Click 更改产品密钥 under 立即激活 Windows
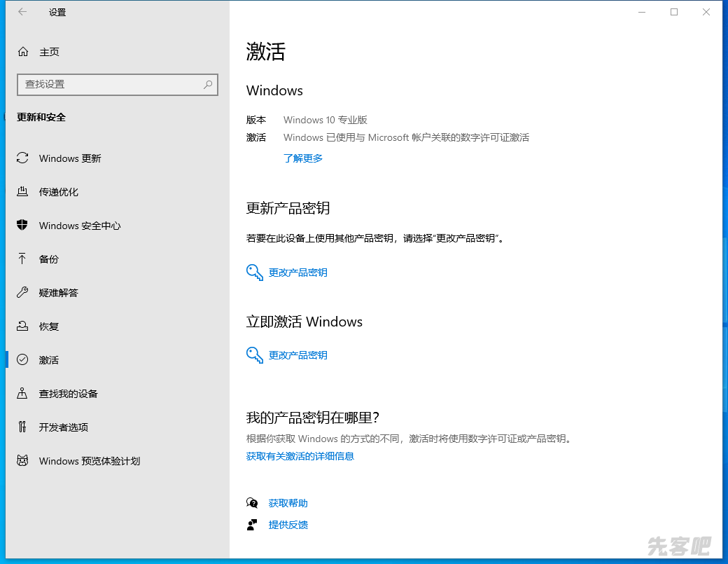The image size is (728, 564). [x=298, y=355]
